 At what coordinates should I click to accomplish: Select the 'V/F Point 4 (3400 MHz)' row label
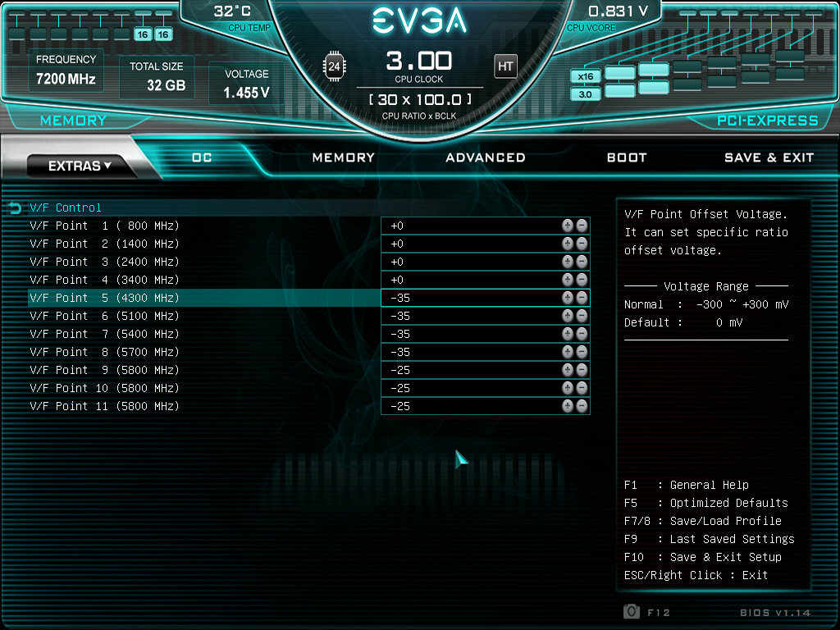click(x=104, y=280)
